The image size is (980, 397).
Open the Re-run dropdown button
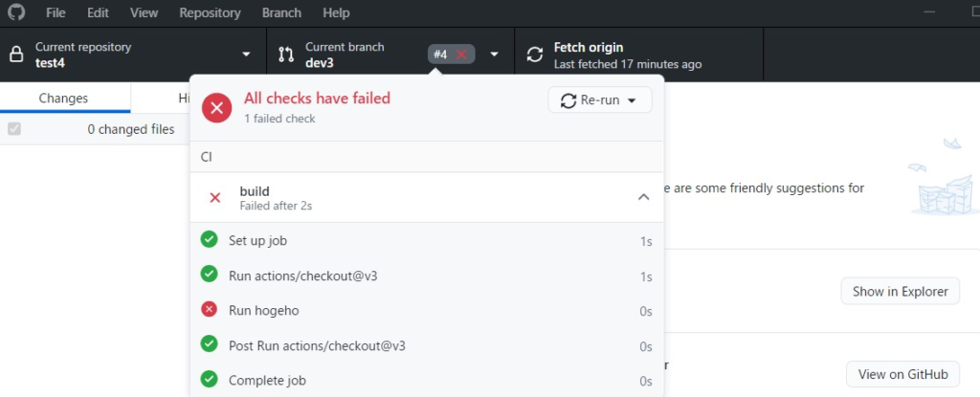(600, 100)
